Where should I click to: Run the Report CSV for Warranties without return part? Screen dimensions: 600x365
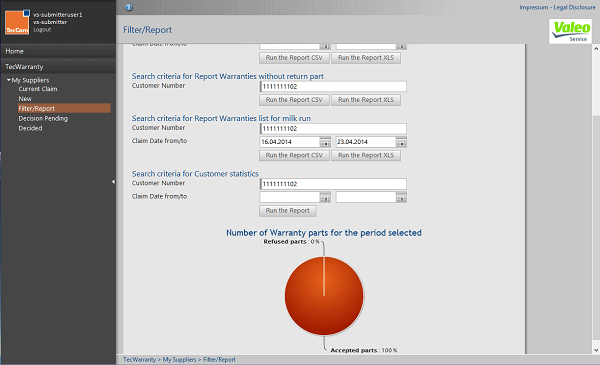[294, 100]
